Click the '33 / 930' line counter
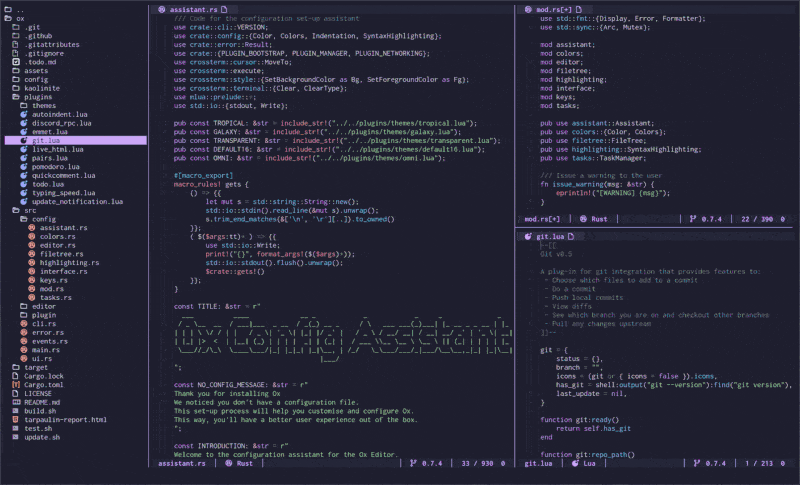 point(477,463)
